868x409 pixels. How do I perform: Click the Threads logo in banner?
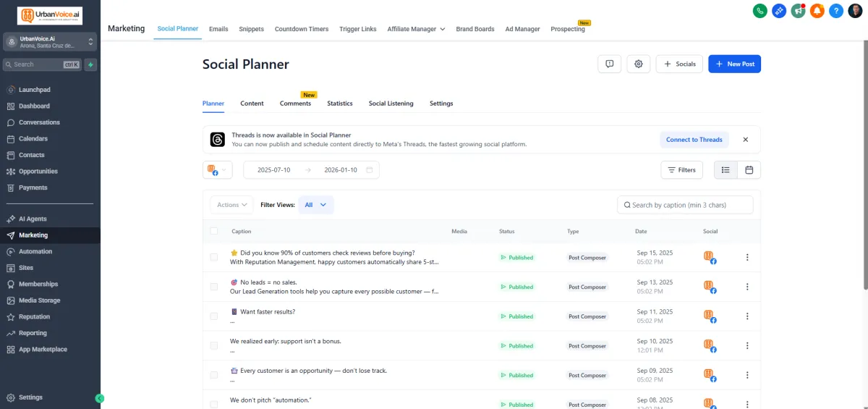(217, 140)
